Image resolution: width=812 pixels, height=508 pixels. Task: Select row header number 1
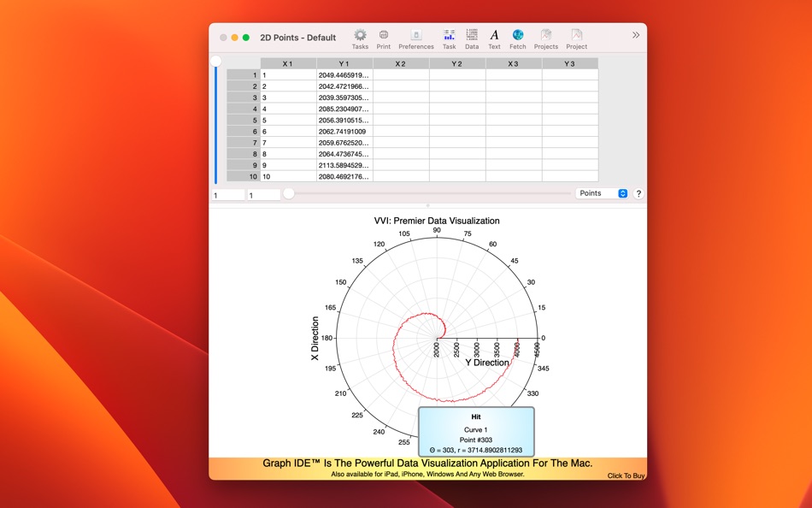(x=244, y=75)
